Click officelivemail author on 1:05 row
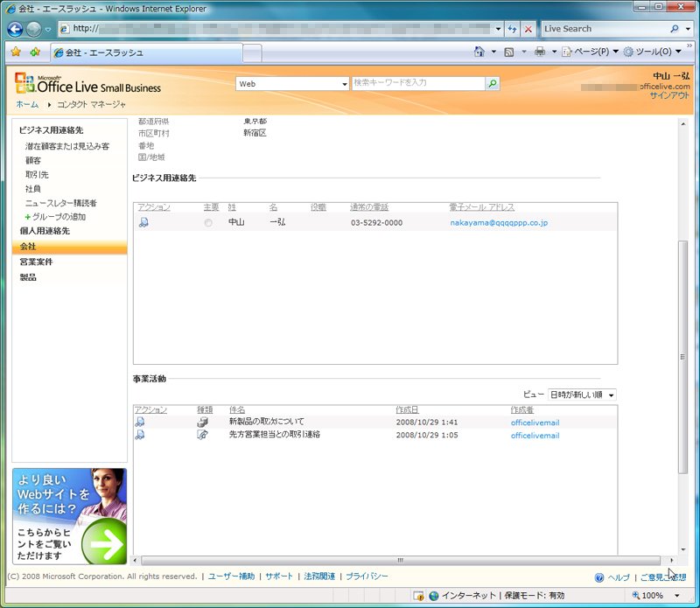Image resolution: width=700 pixels, height=608 pixels. [x=535, y=436]
